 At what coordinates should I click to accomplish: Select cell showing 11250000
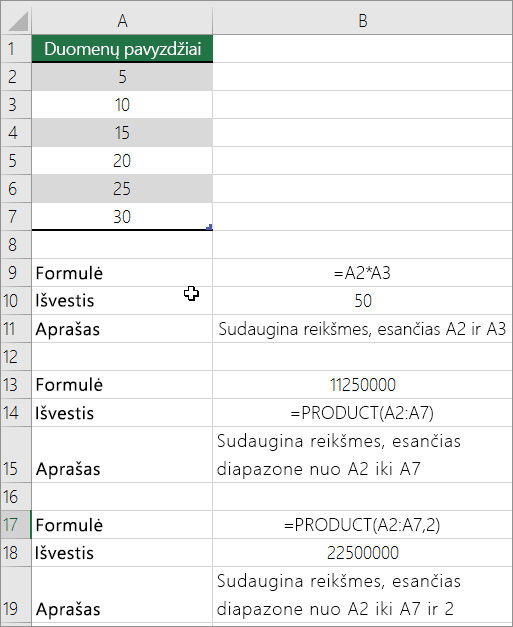[x=363, y=385]
